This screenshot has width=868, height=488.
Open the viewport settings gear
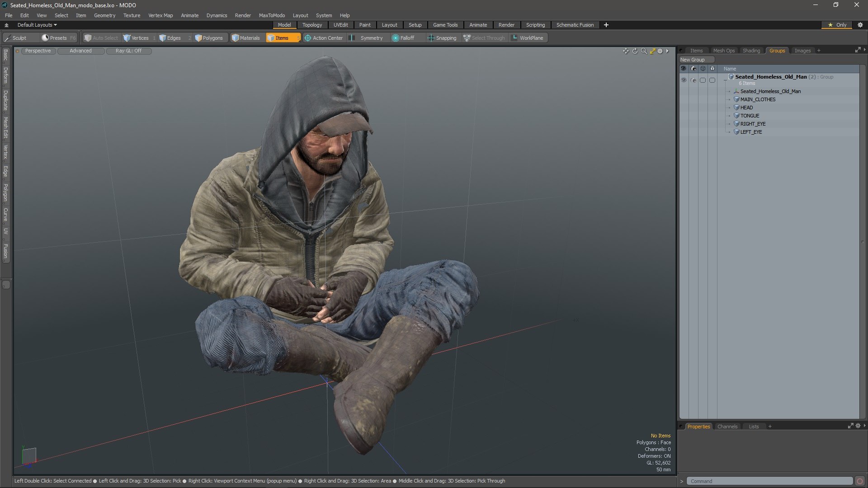[660, 51]
